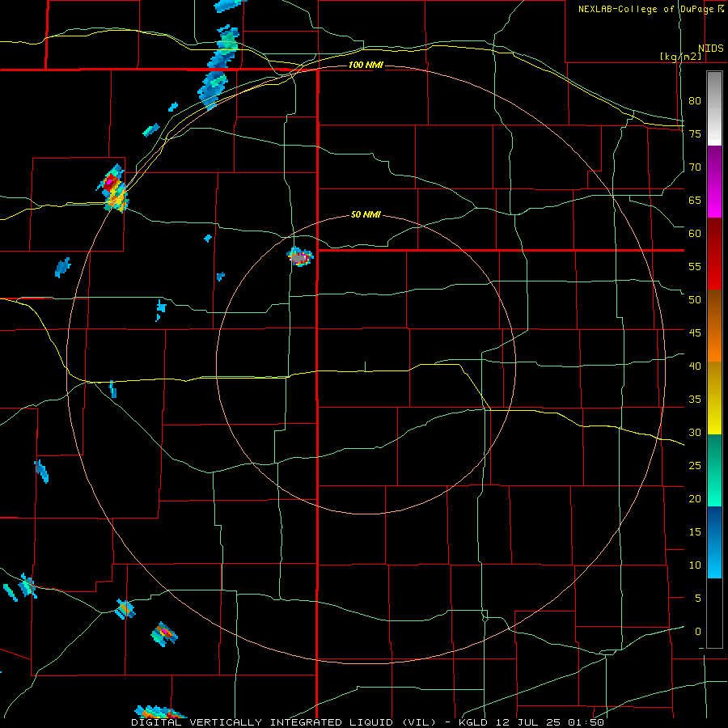Click the 25 value on the color scale
The height and width of the screenshot is (728, 728).
point(695,465)
